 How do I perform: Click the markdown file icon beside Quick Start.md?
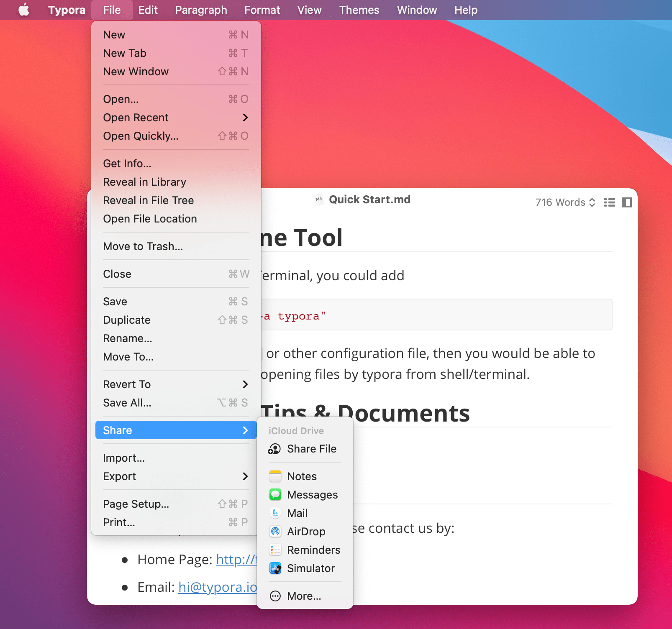coord(319,199)
